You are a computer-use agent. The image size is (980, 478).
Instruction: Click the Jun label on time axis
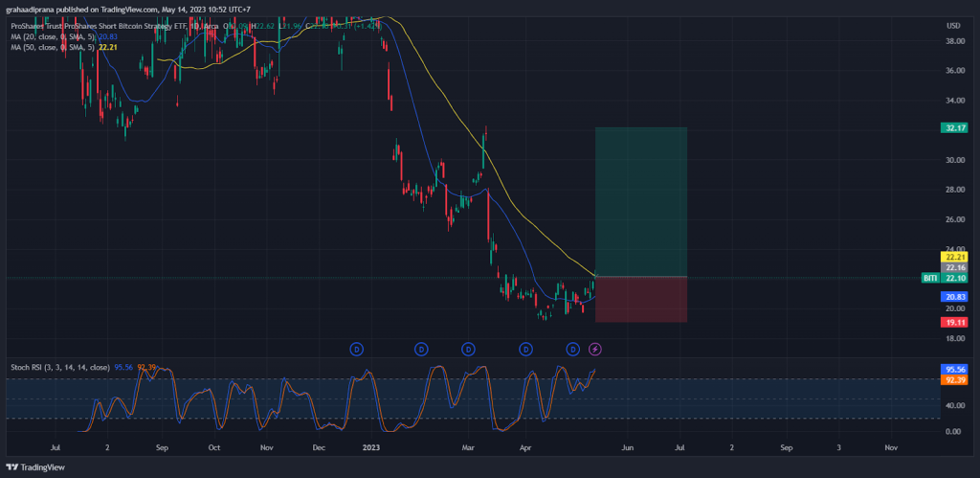click(628, 448)
